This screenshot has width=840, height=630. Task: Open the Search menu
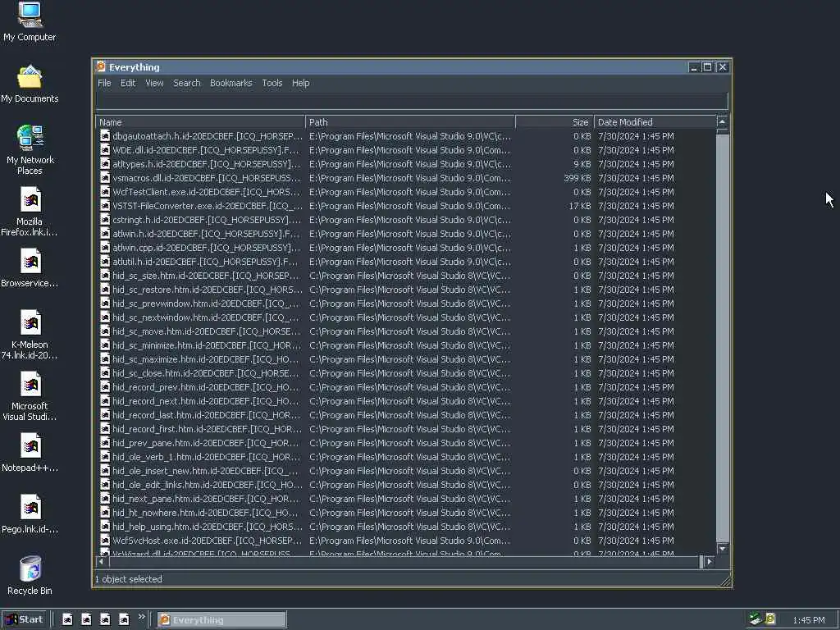pyautogui.click(x=187, y=83)
